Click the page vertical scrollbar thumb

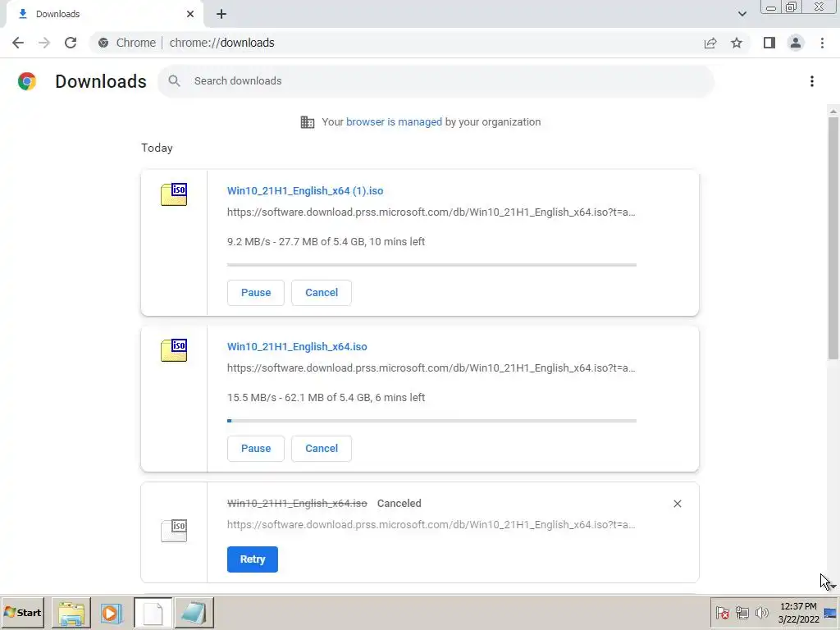[x=833, y=239]
